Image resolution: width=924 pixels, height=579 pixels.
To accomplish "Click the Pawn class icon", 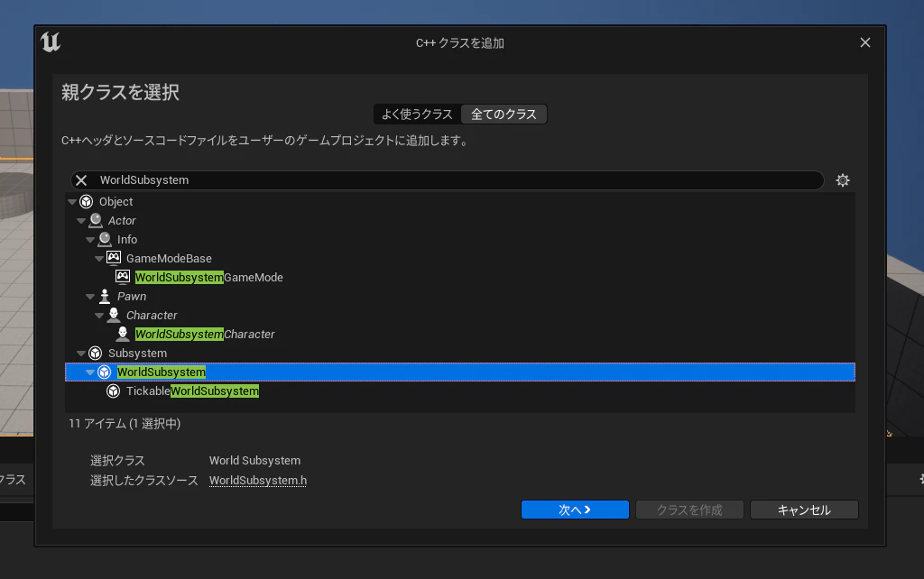I will tap(105, 297).
